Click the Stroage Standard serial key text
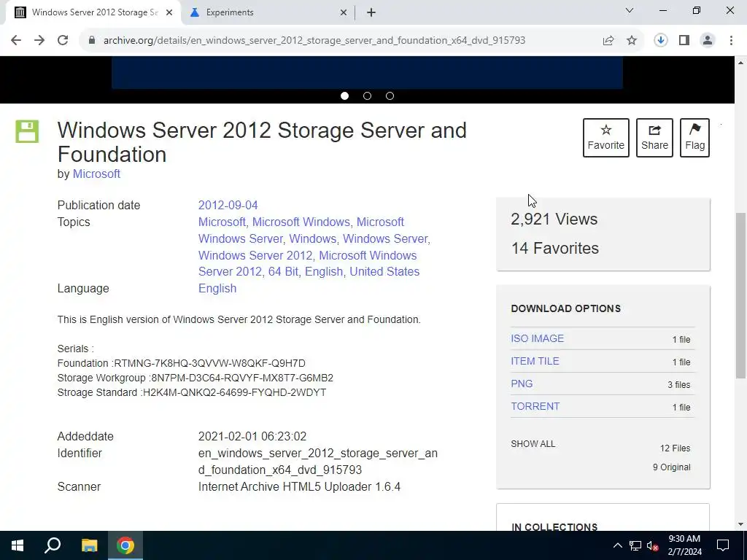Image resolution: width=747 pixels, height=560 pixels. (234, 393)
